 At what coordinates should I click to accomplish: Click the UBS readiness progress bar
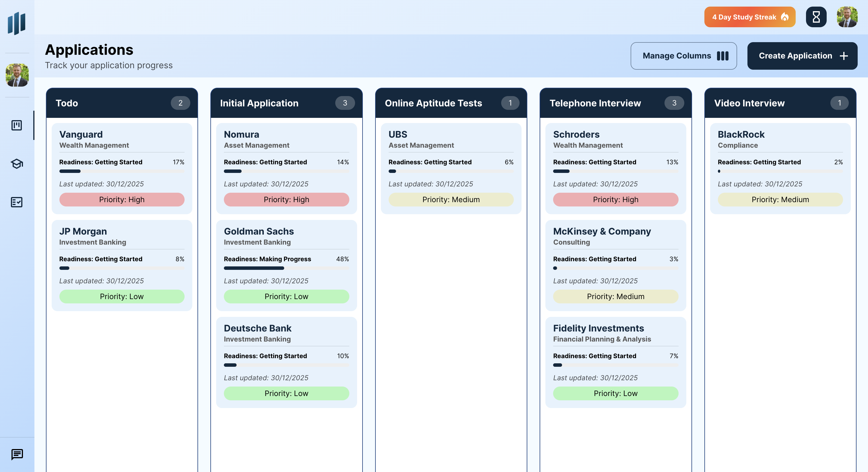pos(451,171)
